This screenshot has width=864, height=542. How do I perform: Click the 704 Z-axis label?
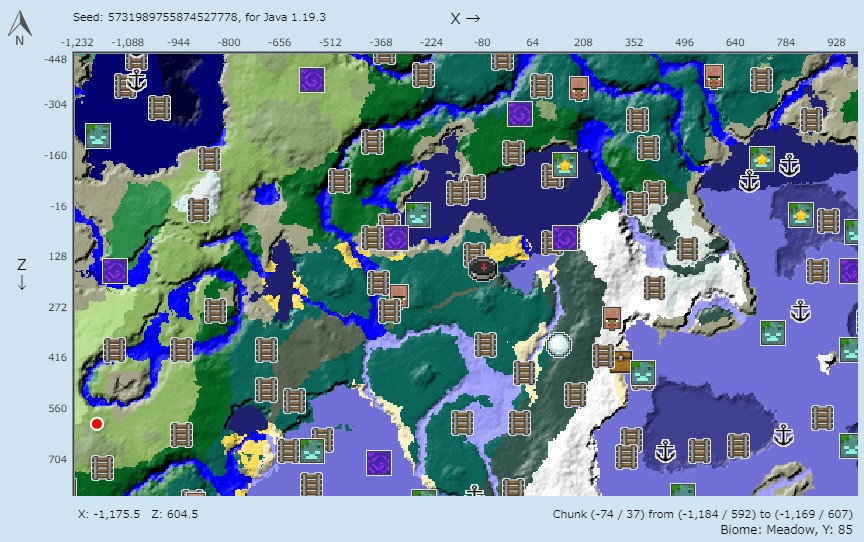pyautogui.click(x=58, y=459)
